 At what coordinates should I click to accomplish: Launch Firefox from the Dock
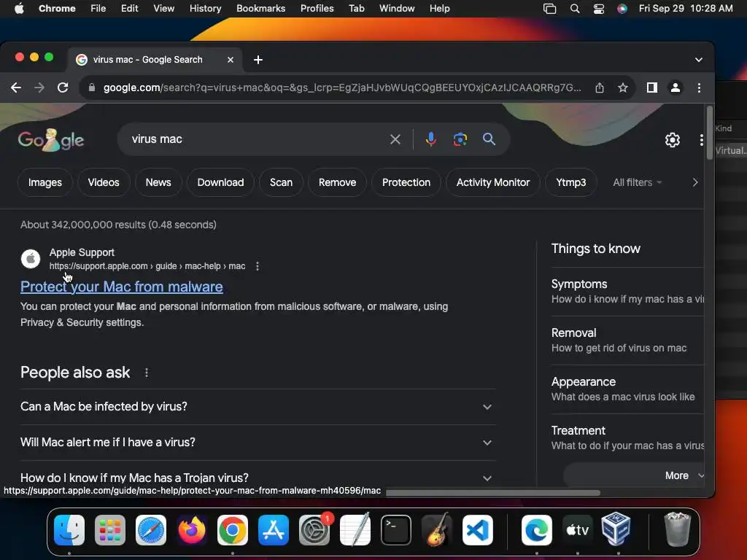pos(192,530)
